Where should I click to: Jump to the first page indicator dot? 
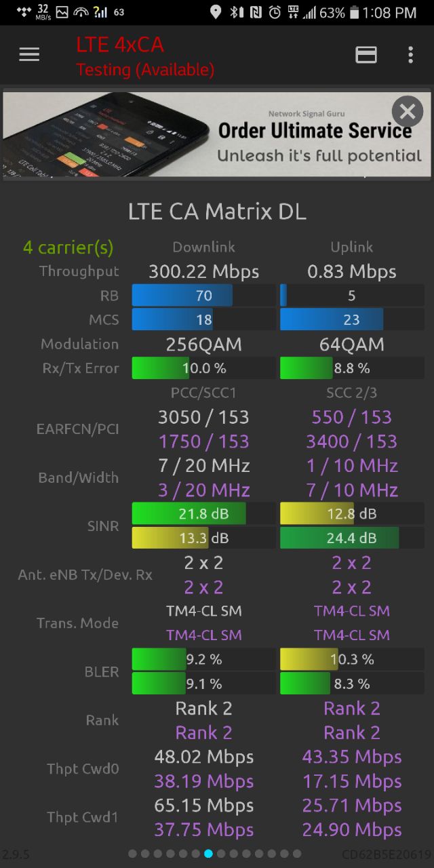click(x=132, y=854)
